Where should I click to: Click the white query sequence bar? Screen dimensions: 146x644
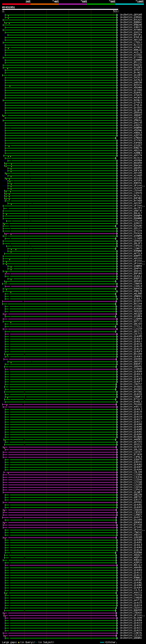60,9
